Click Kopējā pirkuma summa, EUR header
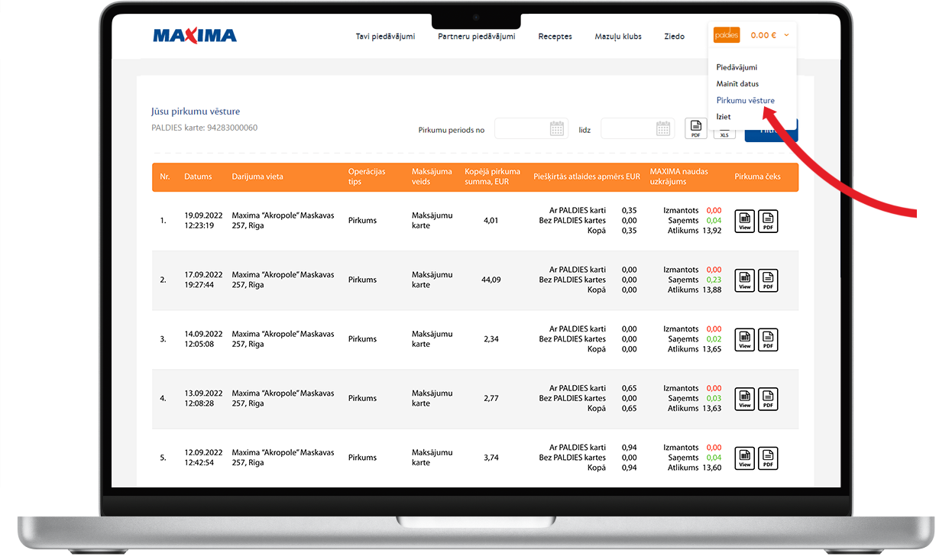Image resolution: width=952 pixels, height=560 pixels. pyautogui.click(x=492, y=176)
